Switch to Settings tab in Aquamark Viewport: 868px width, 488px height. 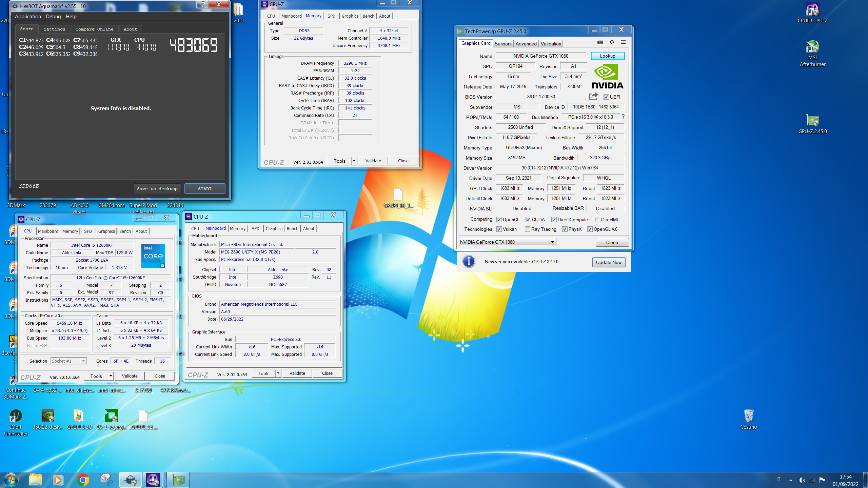pyautogui.click(x=54, y=29)
